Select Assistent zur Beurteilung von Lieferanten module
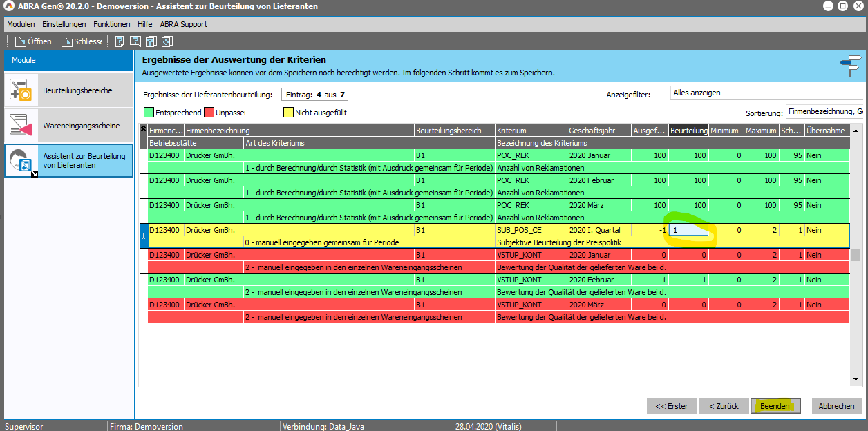868x431 pixels. coord(68,161)
